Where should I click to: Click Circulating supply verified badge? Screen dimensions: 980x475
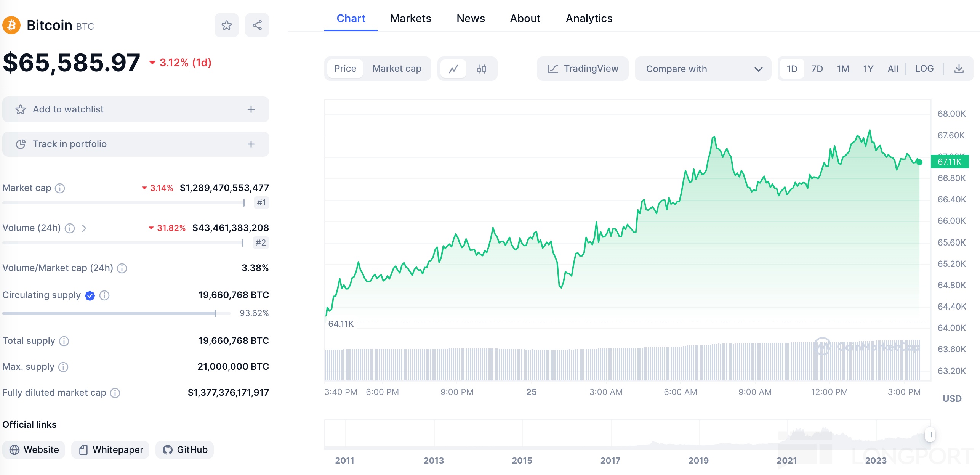pyautogui.click(x=90, y=295)
